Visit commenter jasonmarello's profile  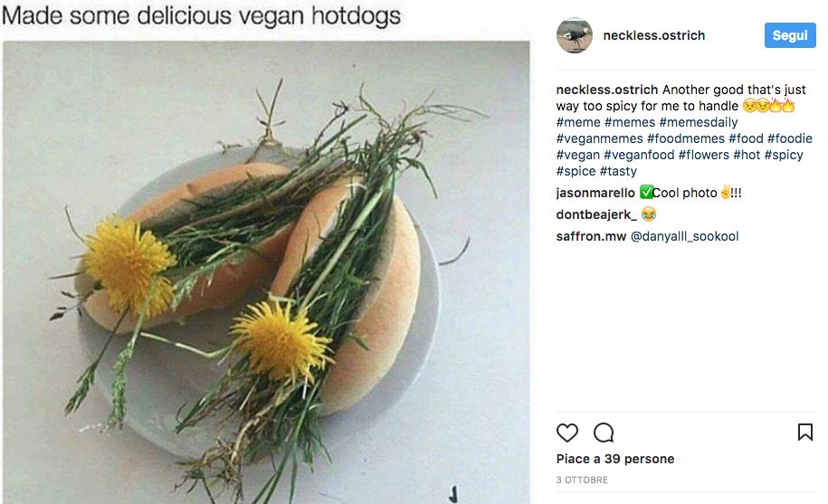(595, 193)
